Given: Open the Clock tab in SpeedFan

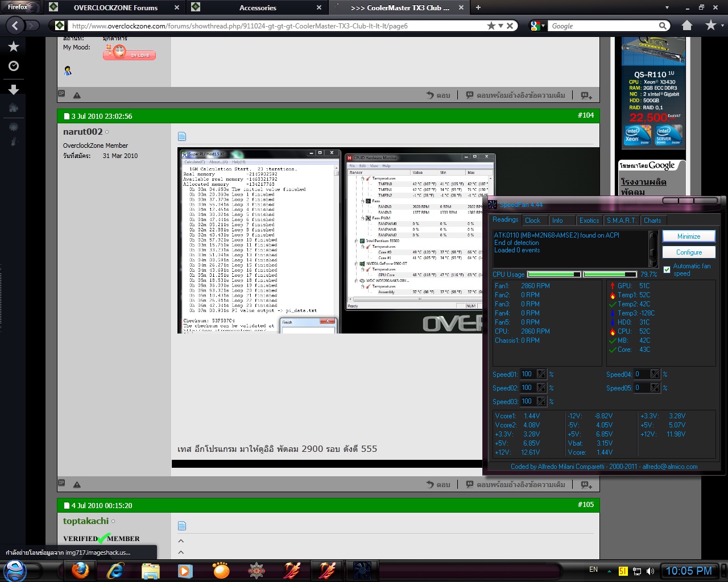Looking at the screenshot, I should (533, 221).
